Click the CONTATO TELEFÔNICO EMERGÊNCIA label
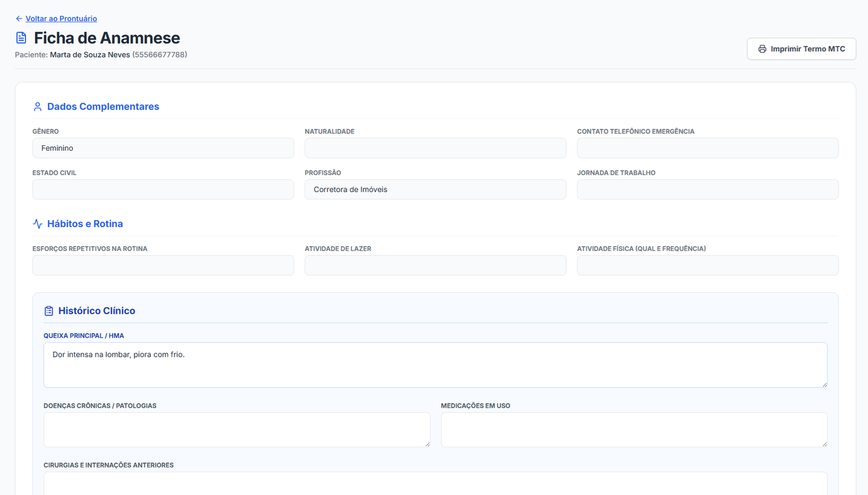This screenshot has width=868, height=495. click(x=636, y=132)
